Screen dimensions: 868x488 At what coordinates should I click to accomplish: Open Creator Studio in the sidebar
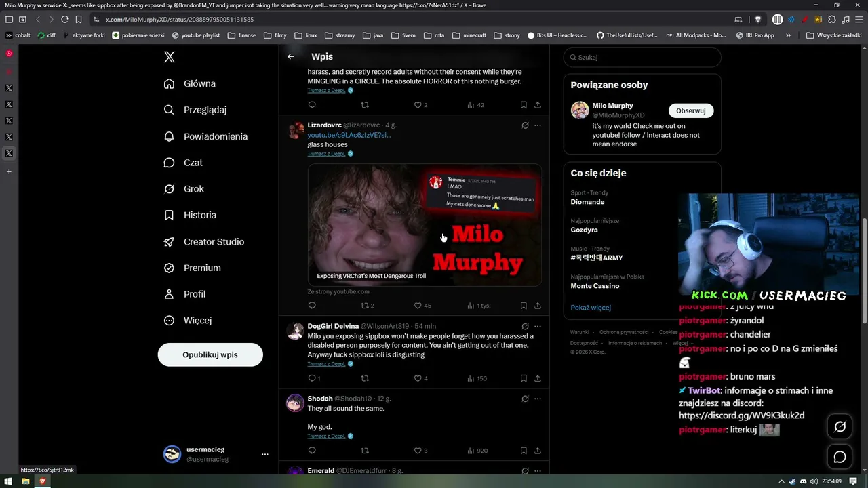click(204, 241)
